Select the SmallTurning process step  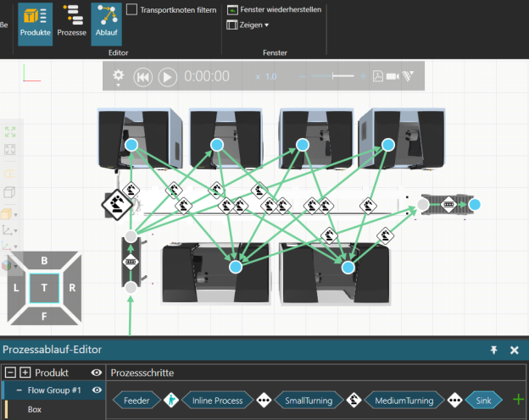tap(309, 401)
